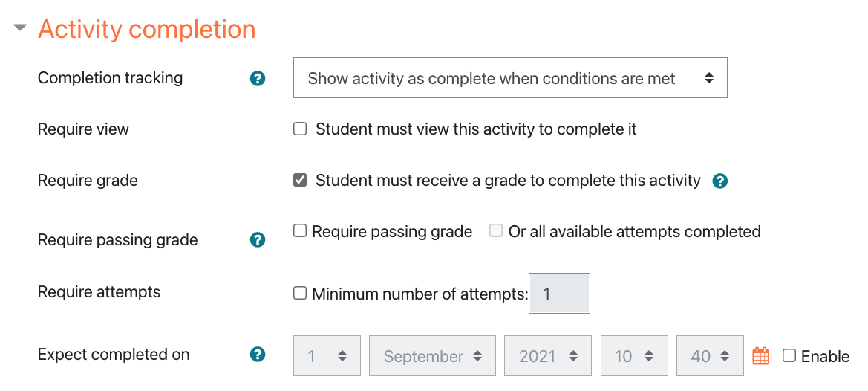Open help for Require passing grade
This screenshot has height=391, width=868.
(258, 240)
